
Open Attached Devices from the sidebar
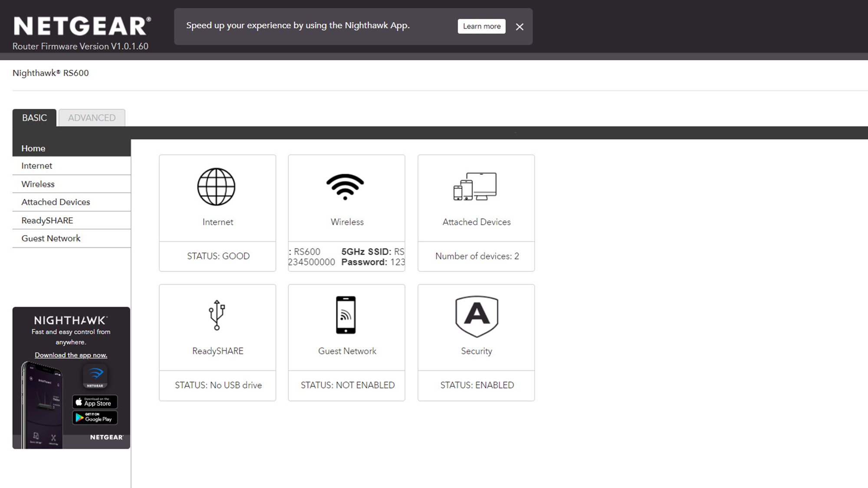55,202
